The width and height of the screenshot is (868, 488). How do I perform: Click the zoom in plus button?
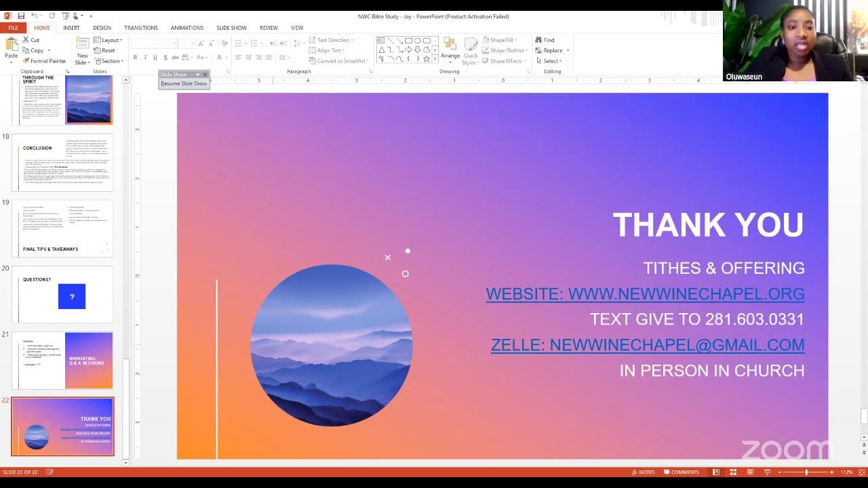pos(832,472)
